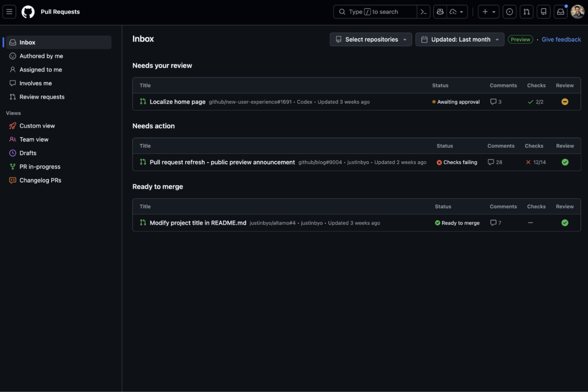The width and height of the screenshot is (588, 392).
Task: Open the Drafts view
Action: [x=28, y=153]
